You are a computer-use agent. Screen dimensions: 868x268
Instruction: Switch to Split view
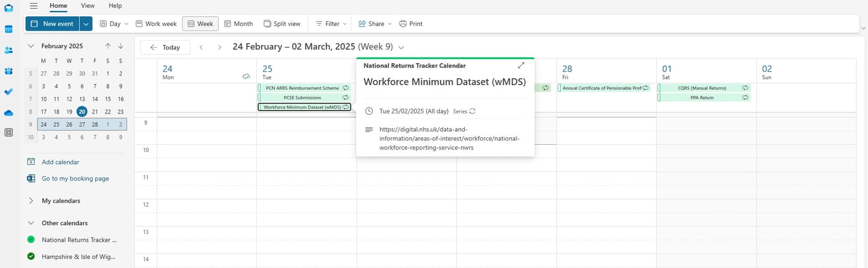pos(282,24)
